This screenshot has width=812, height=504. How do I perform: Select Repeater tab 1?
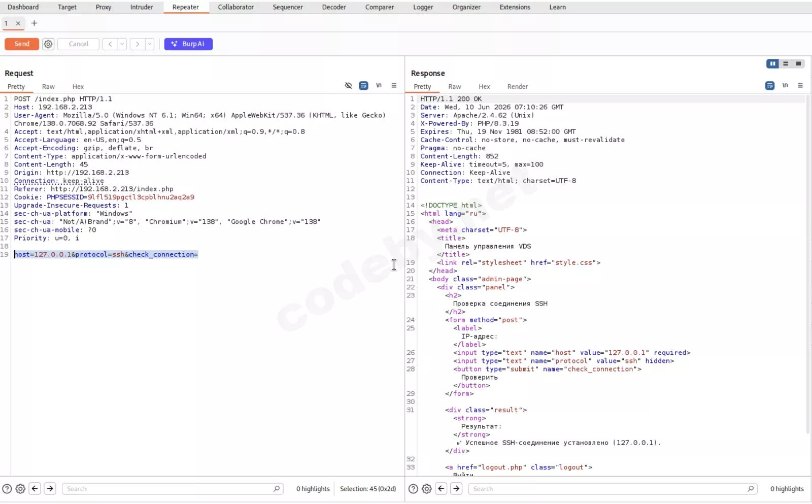pos(6,23)
